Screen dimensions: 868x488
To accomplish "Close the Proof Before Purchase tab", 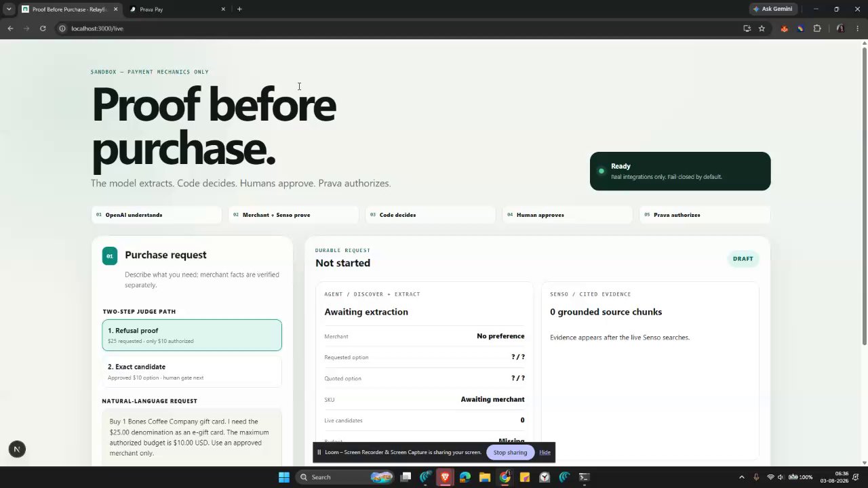I will coord(115,9).
